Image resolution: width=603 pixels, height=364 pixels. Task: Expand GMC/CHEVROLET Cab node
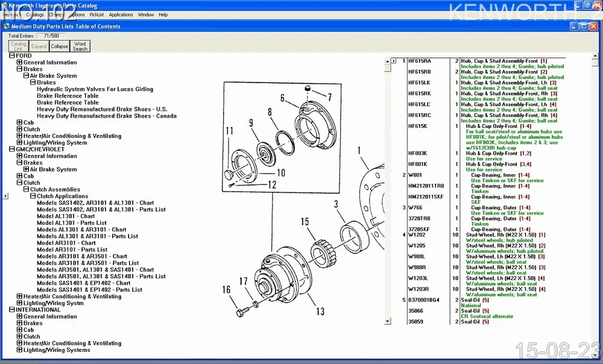click(x=19, y=175)
